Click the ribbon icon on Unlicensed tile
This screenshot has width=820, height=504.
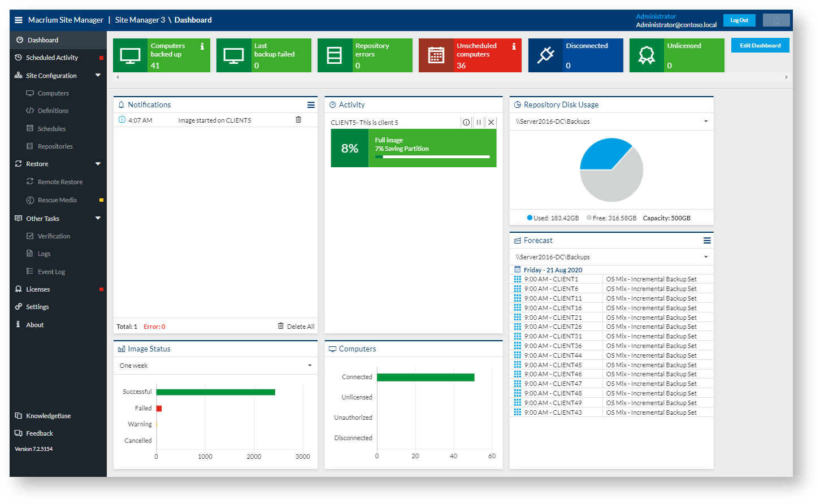[x=647, y=55]
